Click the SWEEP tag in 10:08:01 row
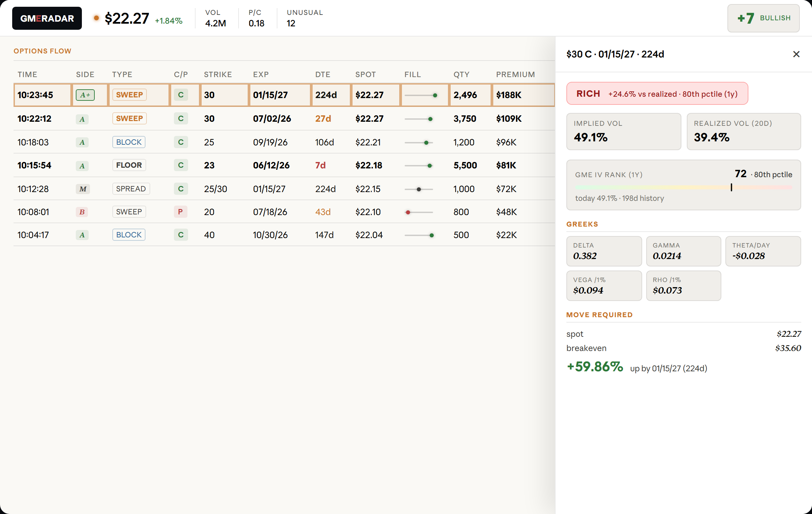The image size is (812, 514). (x=129, y=212)
